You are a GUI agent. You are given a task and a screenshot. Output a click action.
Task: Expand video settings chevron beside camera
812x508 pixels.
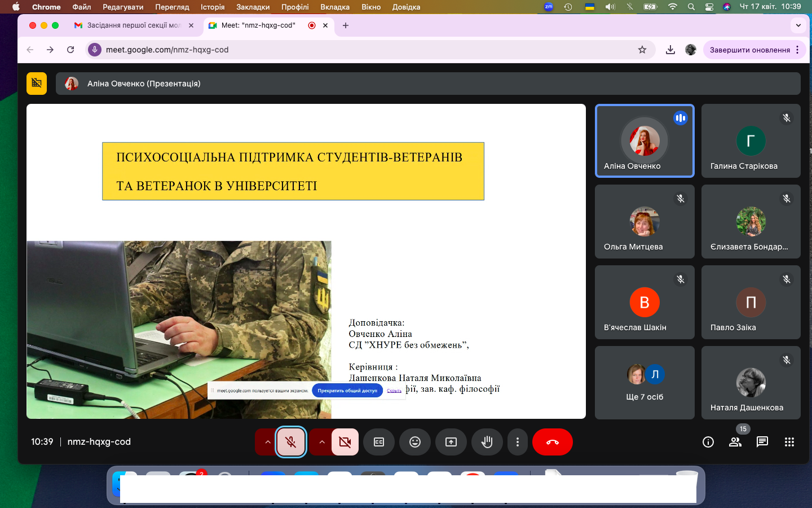coord(321,442)
